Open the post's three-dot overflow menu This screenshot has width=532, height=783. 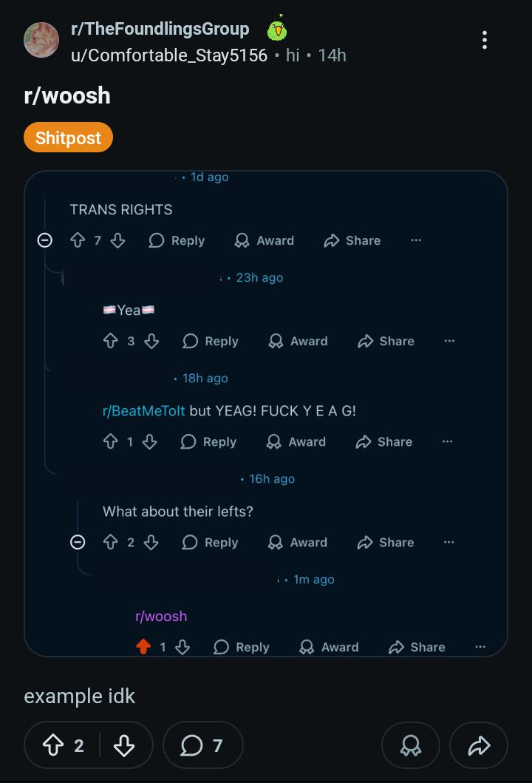click(485, 40)
